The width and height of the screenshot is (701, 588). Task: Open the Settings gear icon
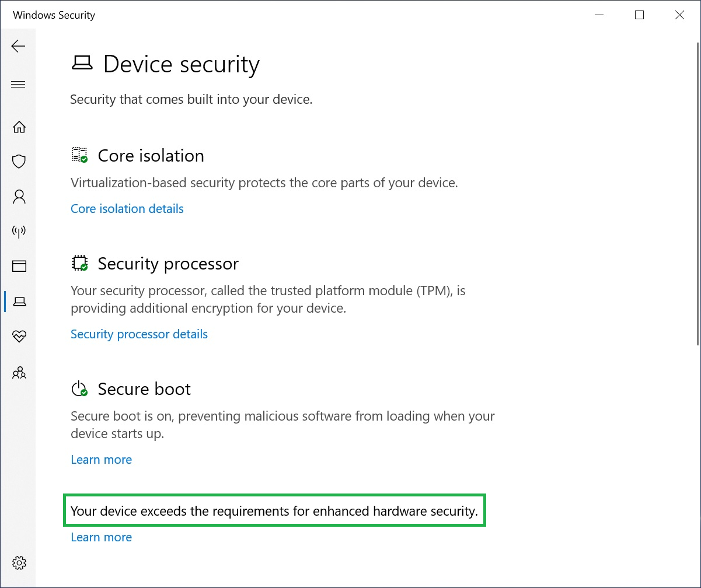(19, 563)
